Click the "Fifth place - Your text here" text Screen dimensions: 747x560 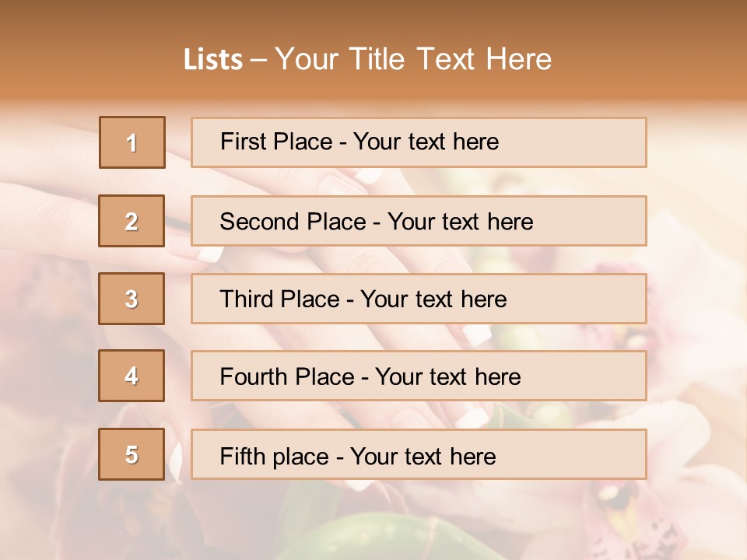358,456
